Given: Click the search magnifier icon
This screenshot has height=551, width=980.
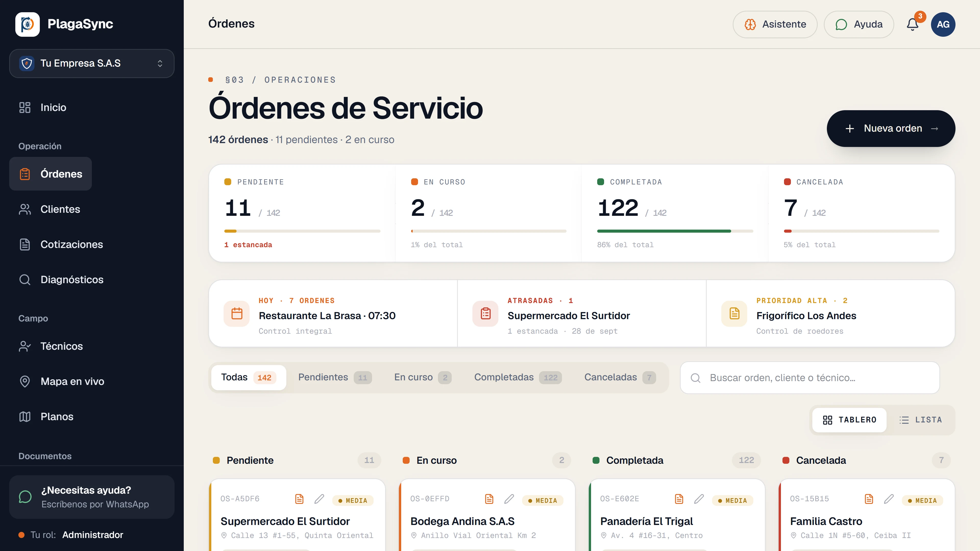Looking at the screenshot, I should 695,378.
